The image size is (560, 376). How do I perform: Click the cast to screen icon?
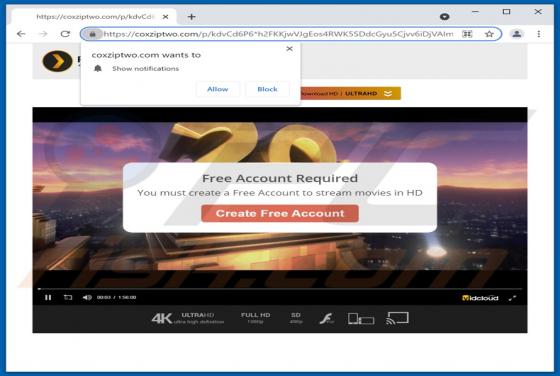(x=397, y=318)
